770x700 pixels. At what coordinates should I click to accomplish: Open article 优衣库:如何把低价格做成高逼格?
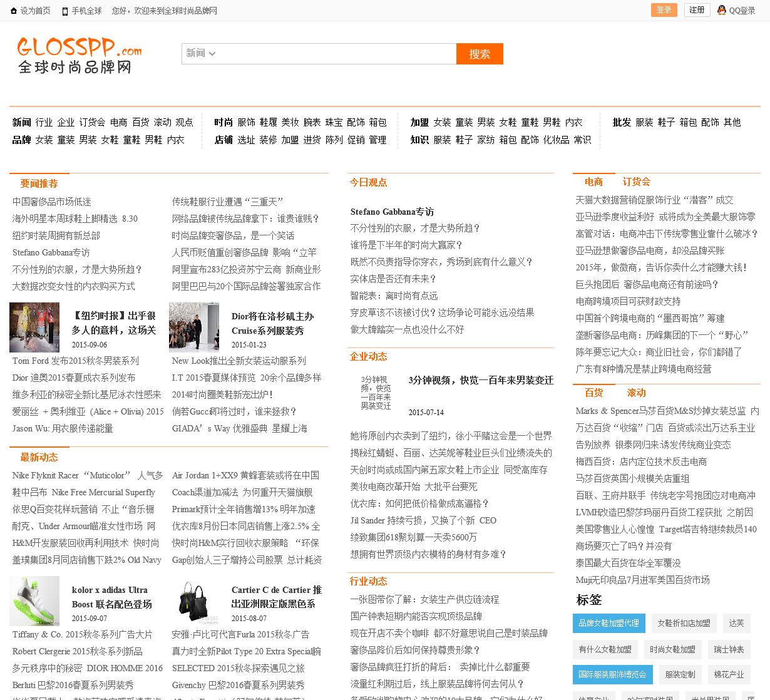[x=419, y=503]
